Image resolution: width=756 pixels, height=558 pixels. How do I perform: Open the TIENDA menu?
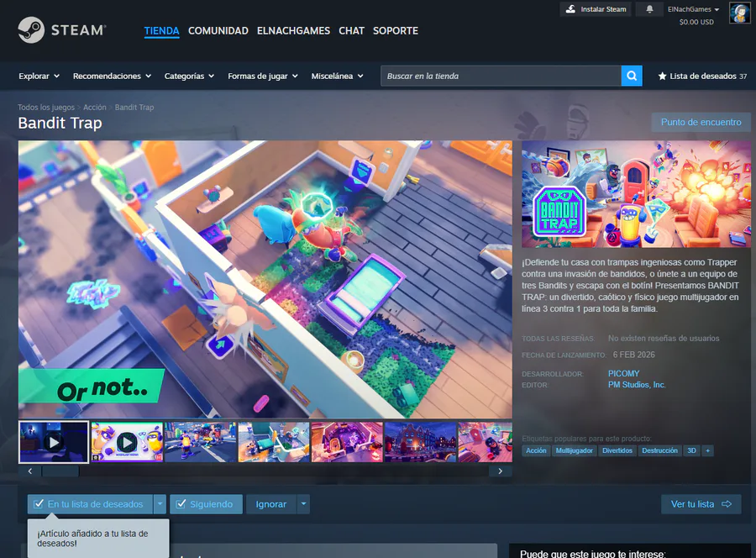(x=161, y=31)
